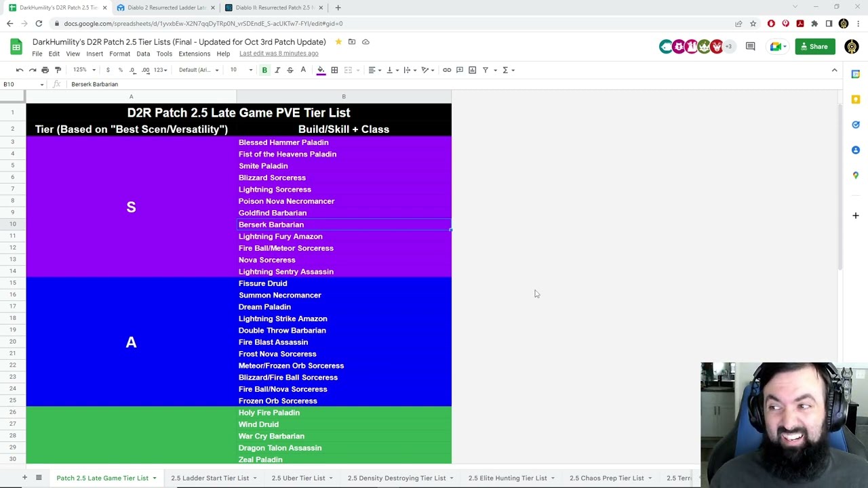Switch to 2.5 Elite Hunting Tier List sheet

click(507, 478)
